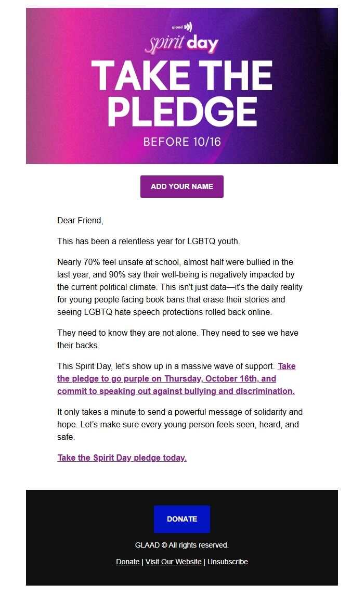Click the 'Dear Friend,' greeting line
Viewport: 364px width, 596px height.
(81, 220)
